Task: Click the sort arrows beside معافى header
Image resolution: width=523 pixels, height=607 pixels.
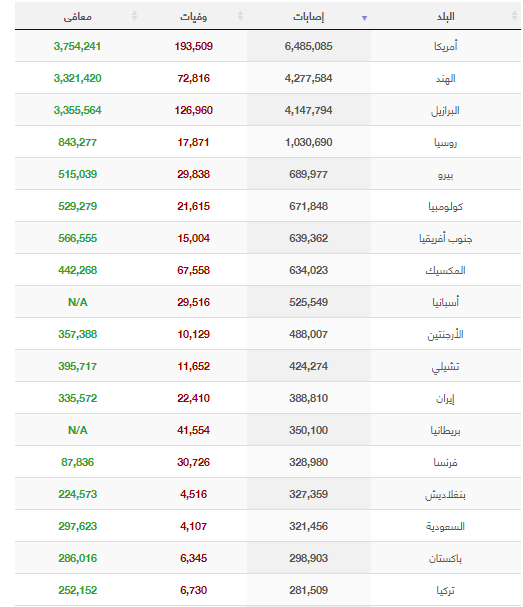Action: [x=134, y=15]
